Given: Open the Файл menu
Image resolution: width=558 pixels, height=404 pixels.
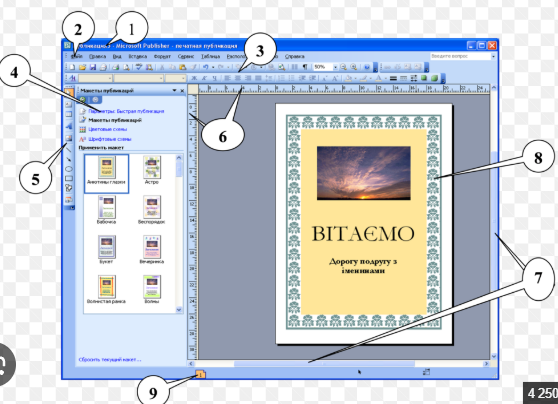Looking at the screenshot, I should click(77, 56).
